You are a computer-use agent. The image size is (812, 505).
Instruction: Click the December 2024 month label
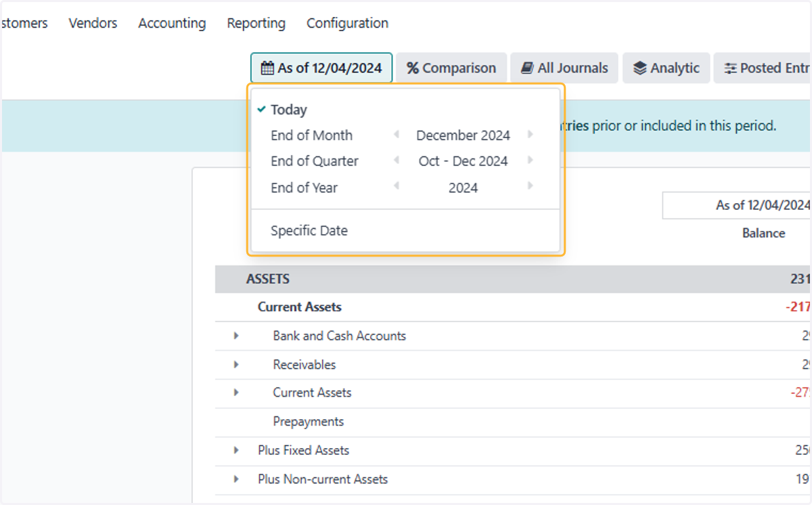click(464, 135)
